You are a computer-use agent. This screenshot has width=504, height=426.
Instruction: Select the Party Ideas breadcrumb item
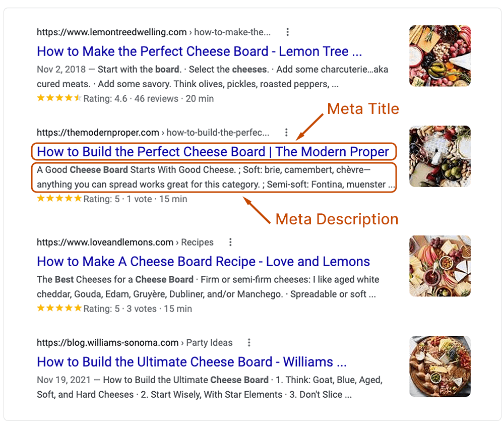(x=209, y=342)
